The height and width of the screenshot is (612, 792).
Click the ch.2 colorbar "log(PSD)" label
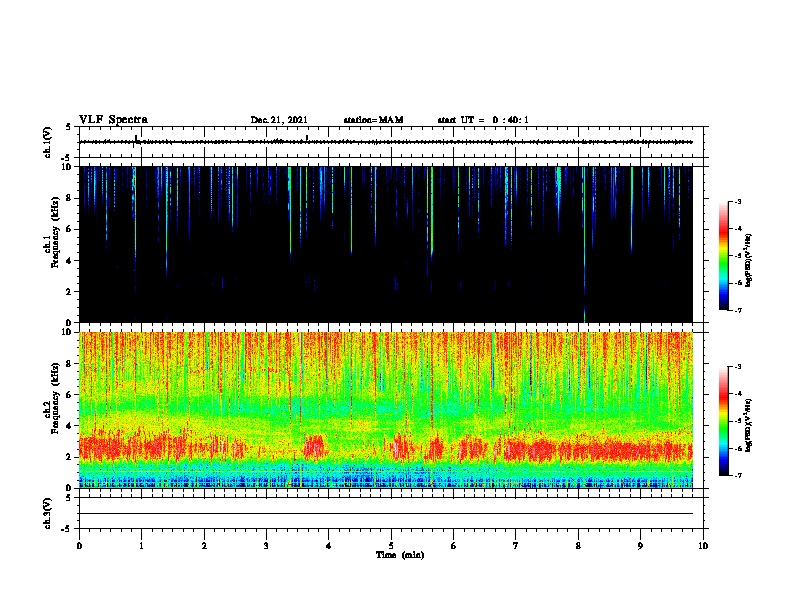coord(748,425)
